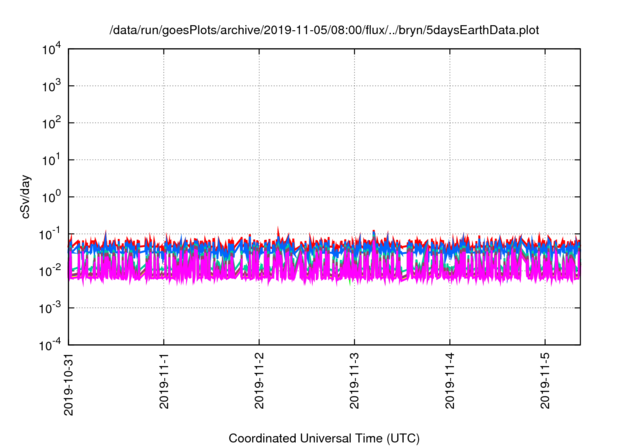Click the 2019-10-31 date label

click(69, 384)
